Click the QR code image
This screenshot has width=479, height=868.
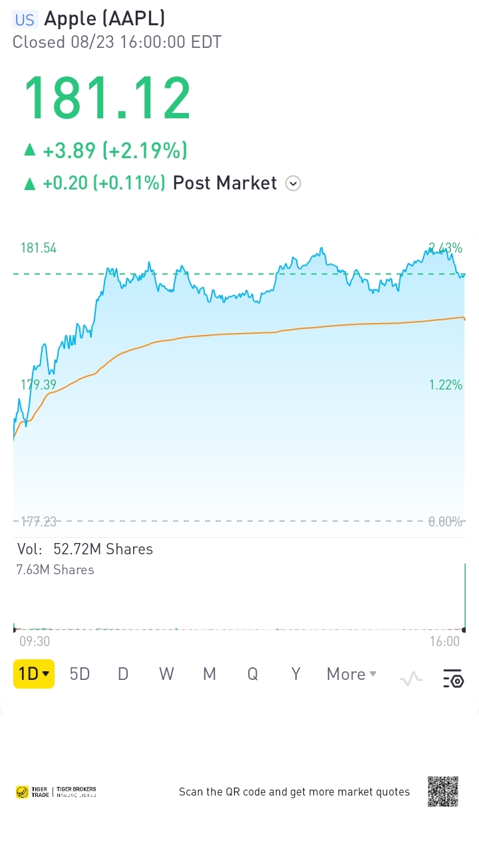[442, 791]
